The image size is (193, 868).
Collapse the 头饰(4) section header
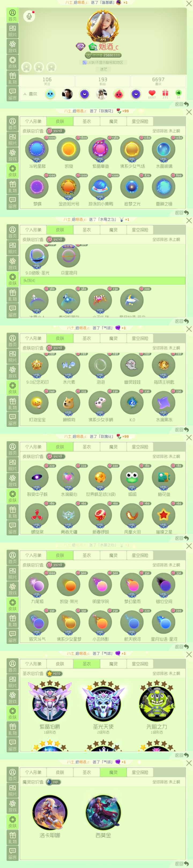click(x=103, y=280)
